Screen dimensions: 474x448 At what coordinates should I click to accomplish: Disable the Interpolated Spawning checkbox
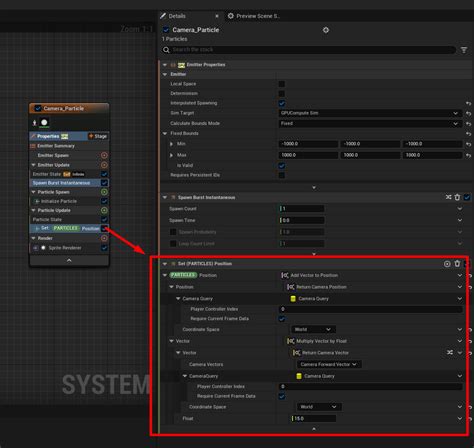click(282, 103)
